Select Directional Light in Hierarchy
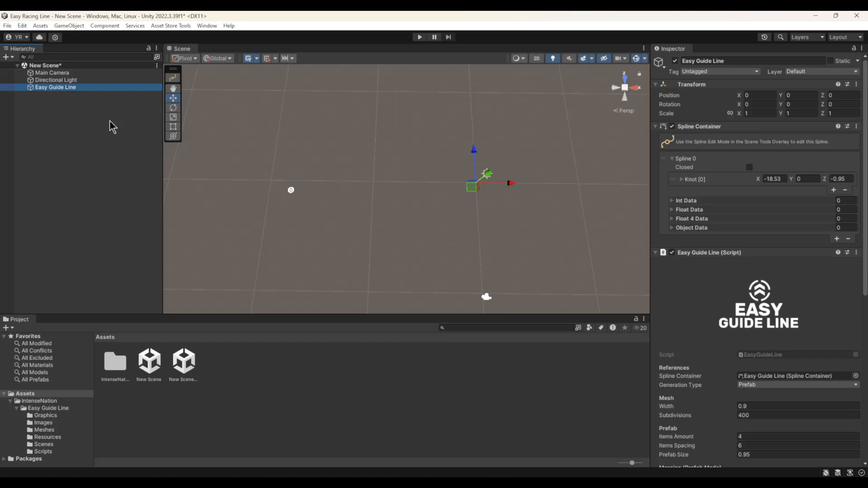This screenshot has height=488, width=868. pyautogui.click(x=56, y=80)
